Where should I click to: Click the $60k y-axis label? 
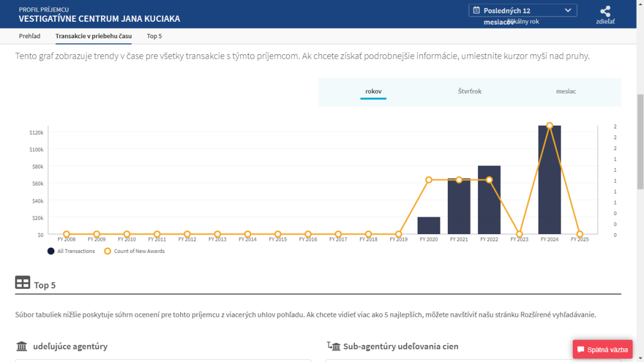(x=38, y=183)
